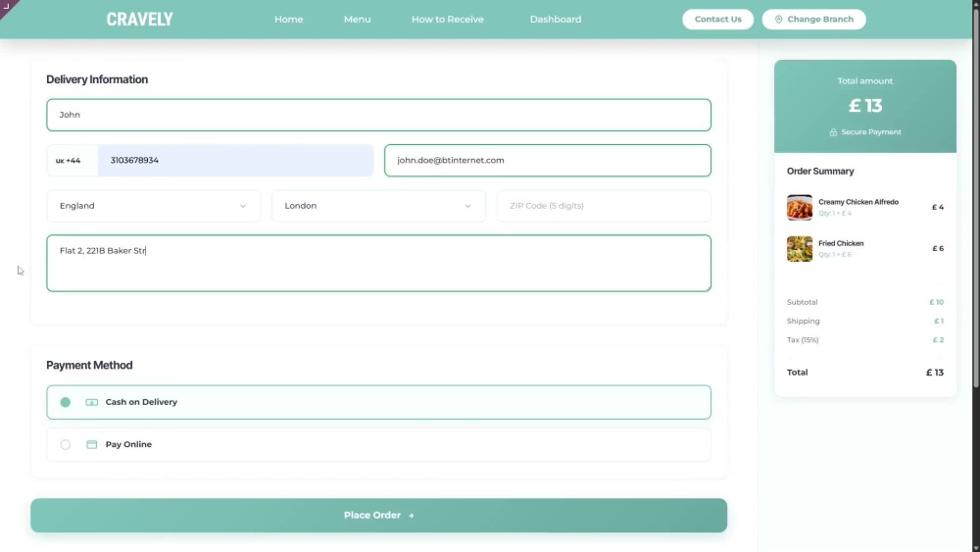Click the Cash on Delivery label
The image size is (980, 552).
(x=141, y=402)
